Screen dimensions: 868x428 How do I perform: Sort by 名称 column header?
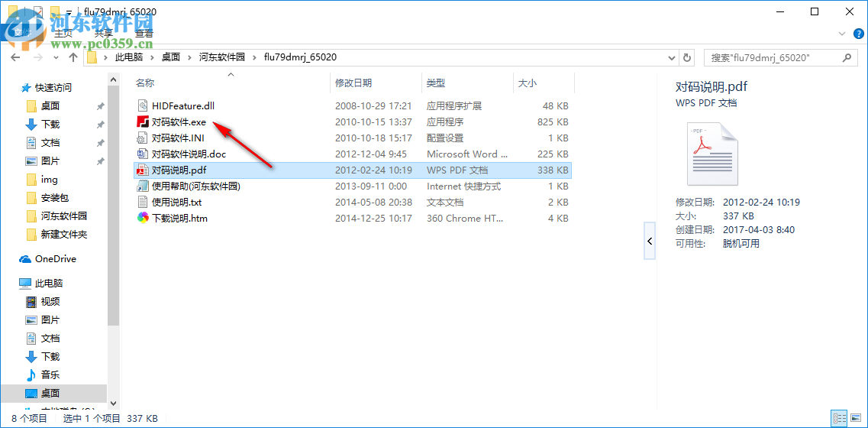click(145, 83)
